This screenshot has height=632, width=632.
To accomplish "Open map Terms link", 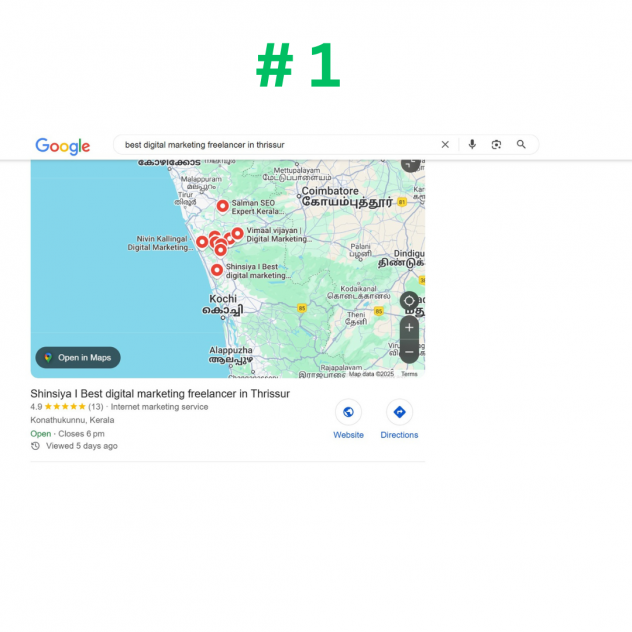I will pyautogui.click(x=409, y=374).
